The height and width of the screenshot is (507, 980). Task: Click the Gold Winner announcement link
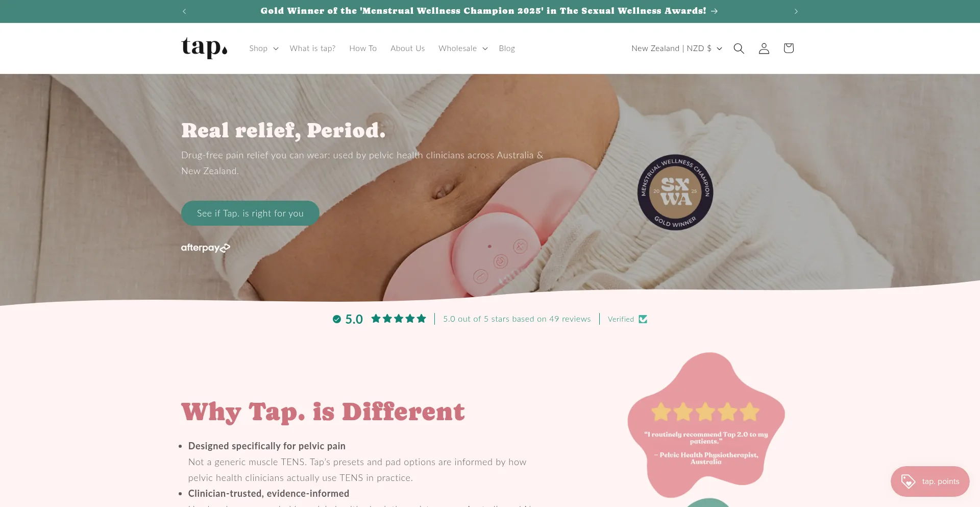[489, 11]
